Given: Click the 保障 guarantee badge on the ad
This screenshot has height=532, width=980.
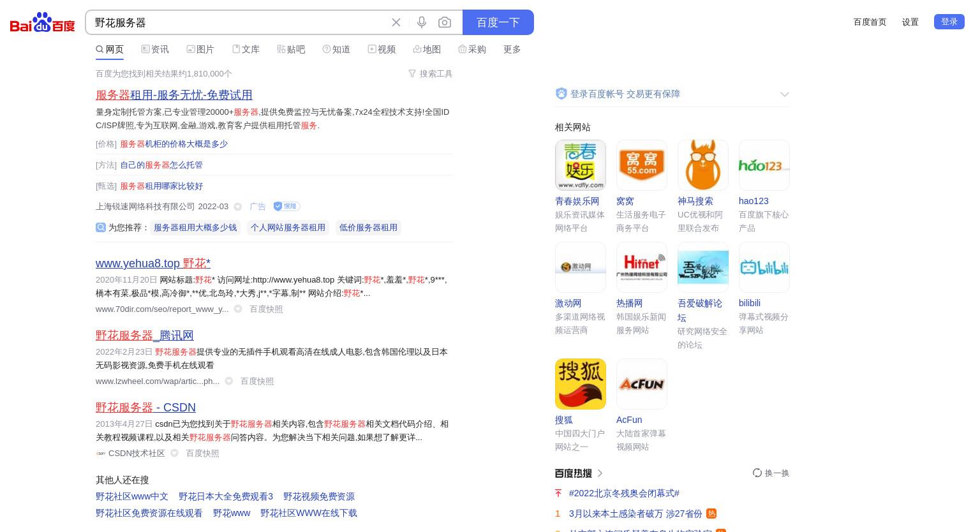Looking at the screenshot, I should (x=286, y=206).
